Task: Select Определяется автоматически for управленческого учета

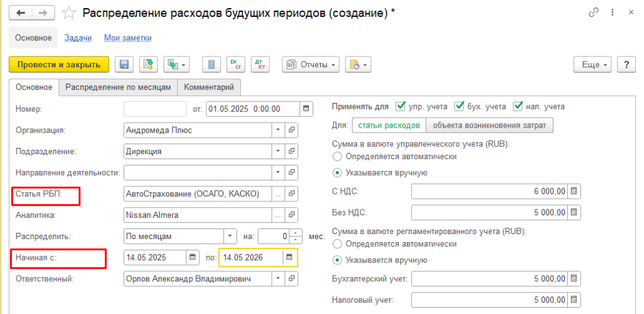Action: [338, 156]
